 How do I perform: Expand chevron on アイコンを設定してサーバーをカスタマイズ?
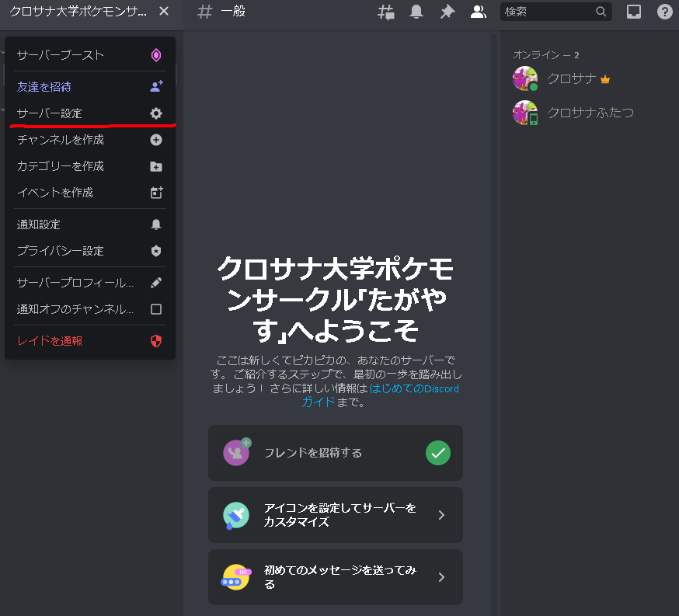441,515
